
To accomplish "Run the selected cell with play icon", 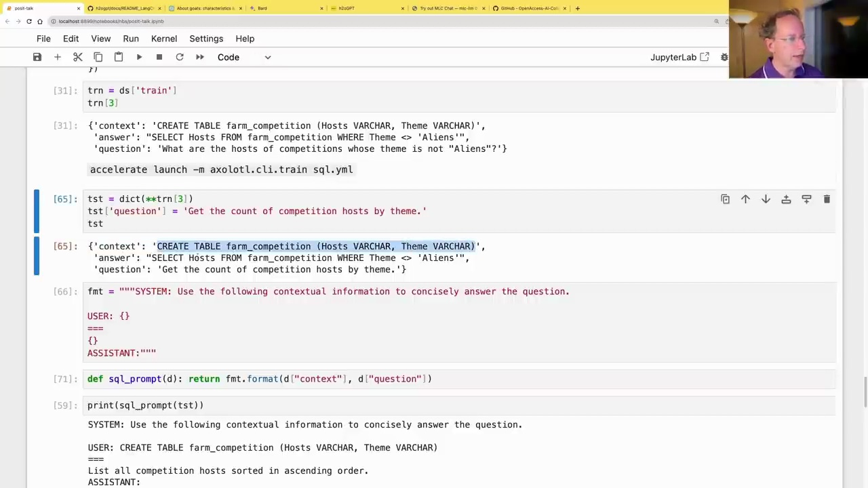I will point(139,57).
